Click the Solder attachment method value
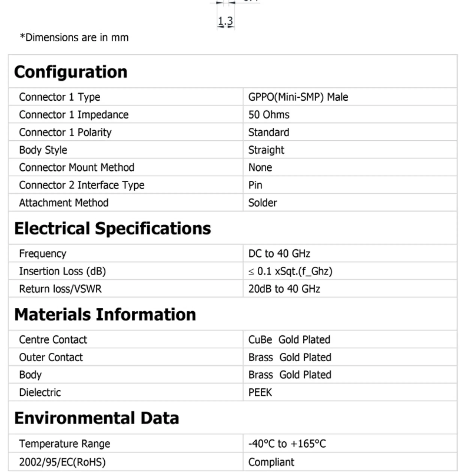 262,203
